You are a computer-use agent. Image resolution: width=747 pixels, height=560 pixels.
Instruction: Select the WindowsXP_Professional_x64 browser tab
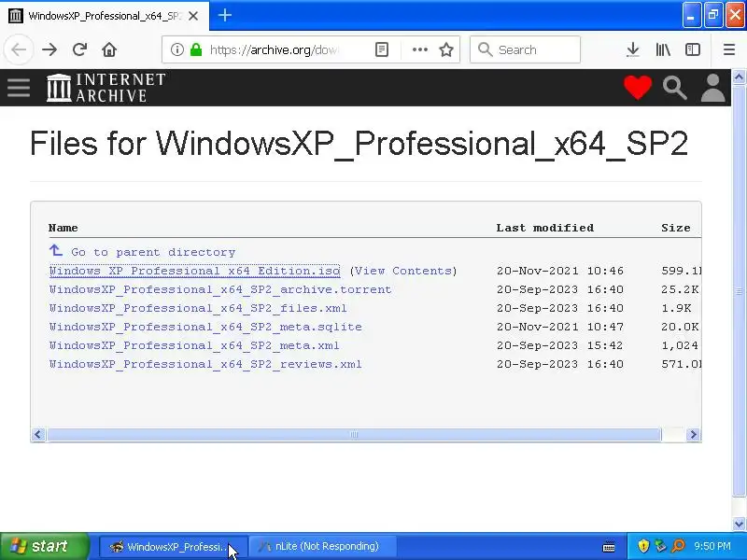coord(105,16)
